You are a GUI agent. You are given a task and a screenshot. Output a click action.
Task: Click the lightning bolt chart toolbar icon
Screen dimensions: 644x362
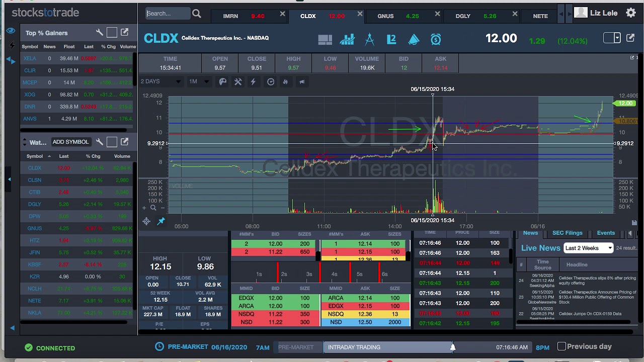253,81
